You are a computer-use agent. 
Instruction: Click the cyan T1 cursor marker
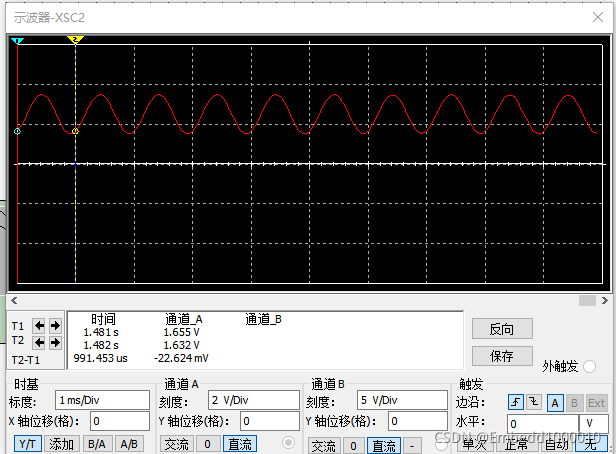click(x=17, y=40)
